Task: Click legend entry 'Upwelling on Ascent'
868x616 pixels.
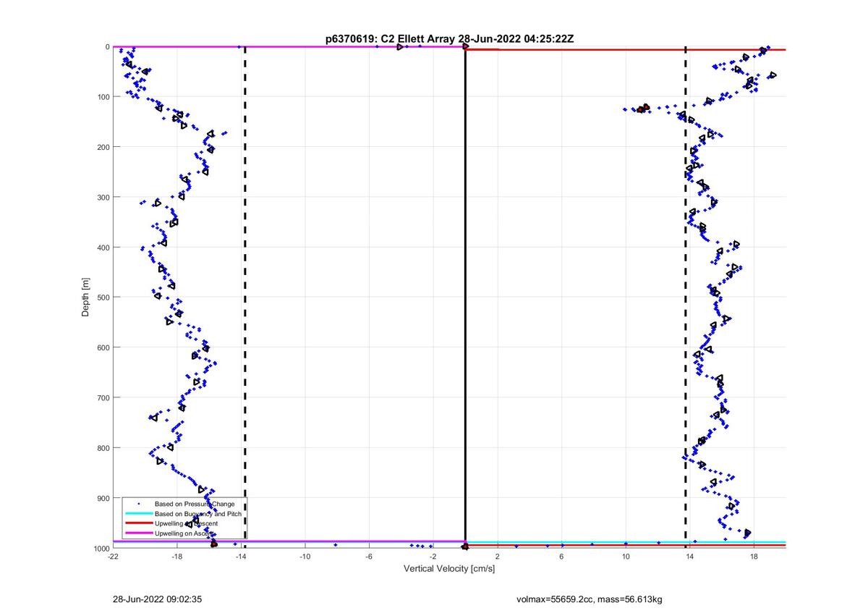Action: tap(184, 533)
